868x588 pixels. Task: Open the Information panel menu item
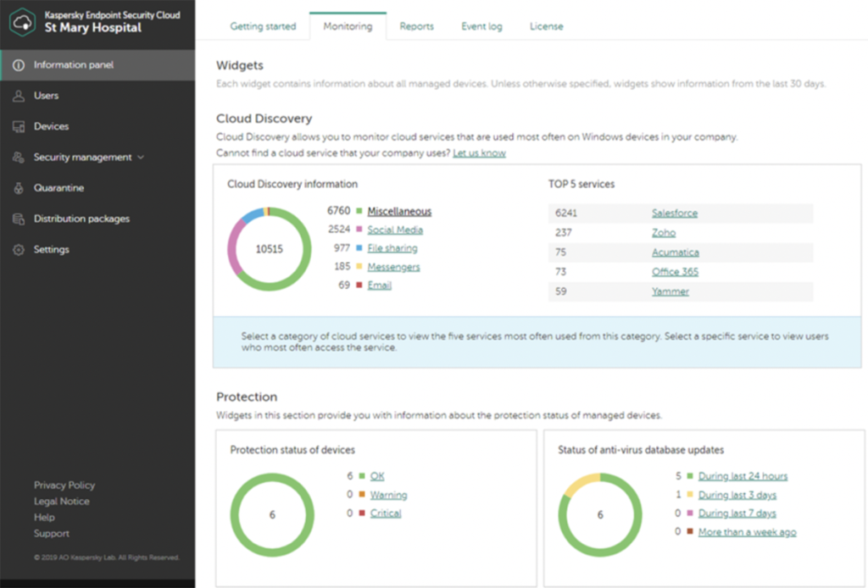point(97,64)
